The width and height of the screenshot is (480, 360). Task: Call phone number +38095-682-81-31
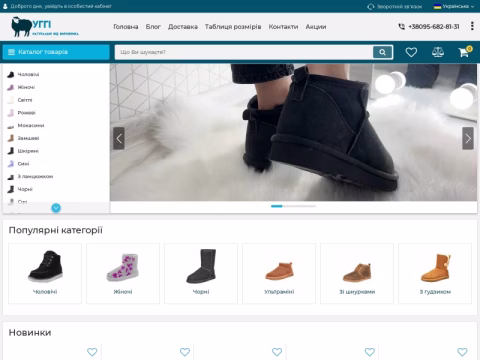(x=434, y=26)
